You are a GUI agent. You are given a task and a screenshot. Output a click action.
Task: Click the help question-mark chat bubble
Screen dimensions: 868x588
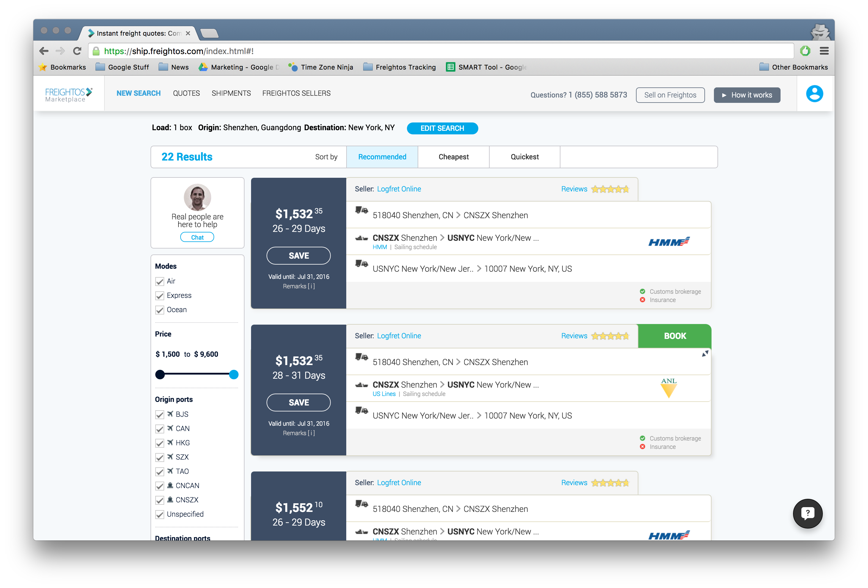click(808, 513)
